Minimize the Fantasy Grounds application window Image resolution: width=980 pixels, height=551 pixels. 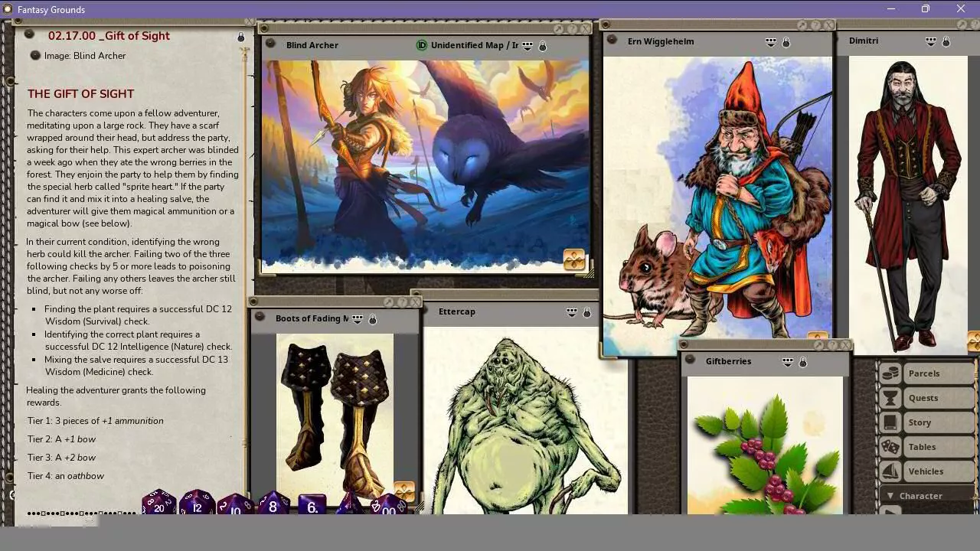(890, 9)
